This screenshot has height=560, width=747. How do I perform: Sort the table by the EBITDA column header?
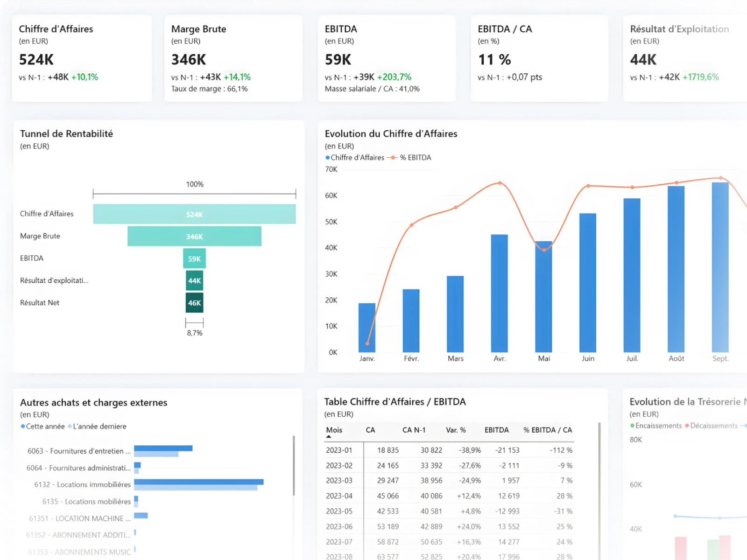497,430
